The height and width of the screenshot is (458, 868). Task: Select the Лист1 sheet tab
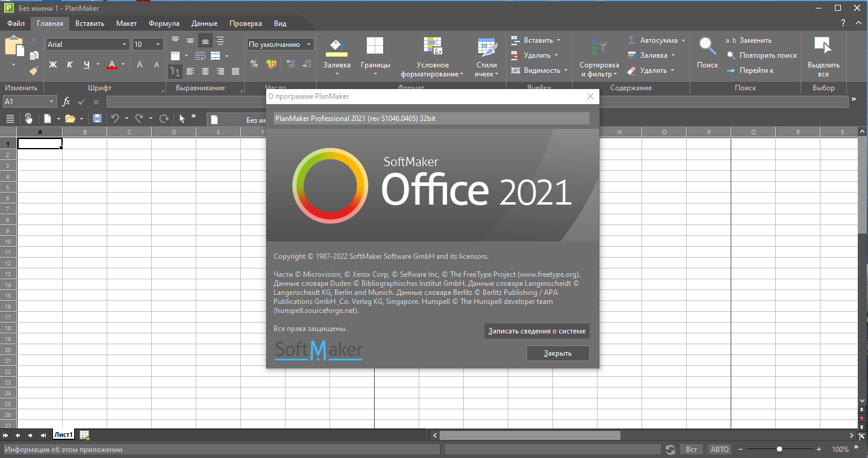[63, 435]
